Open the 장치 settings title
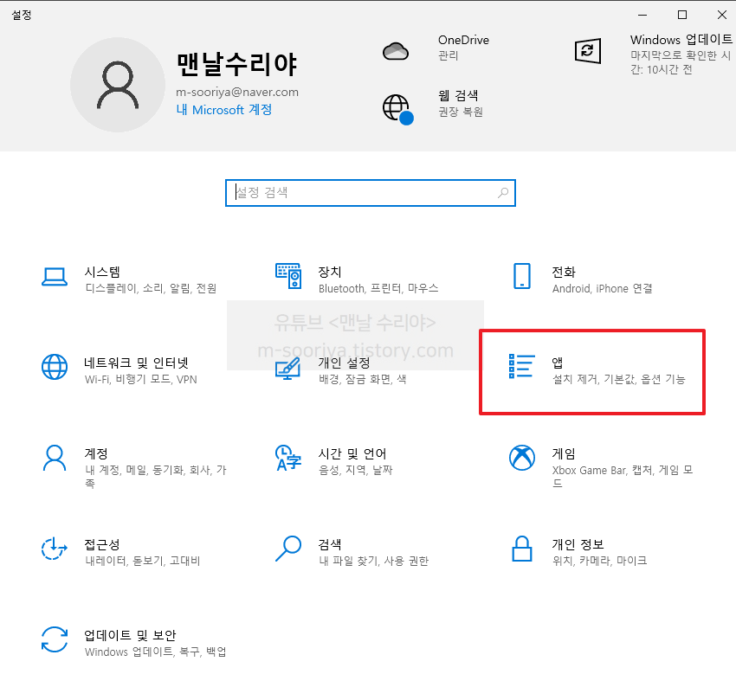This screenshot has width=736, height=700. (330, 272)
